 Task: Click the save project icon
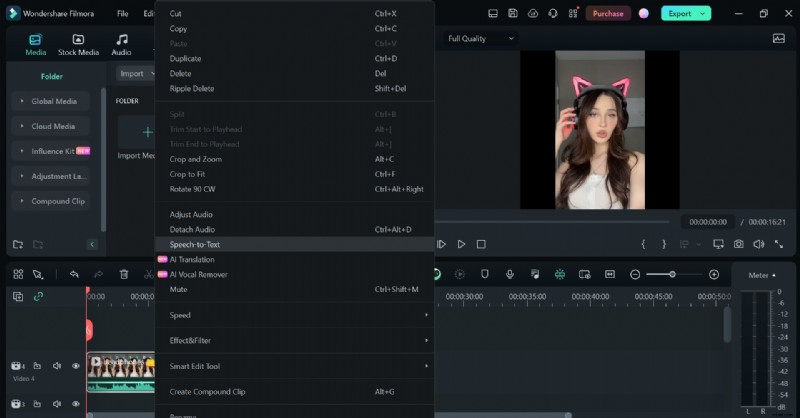(x=513, y=14)
